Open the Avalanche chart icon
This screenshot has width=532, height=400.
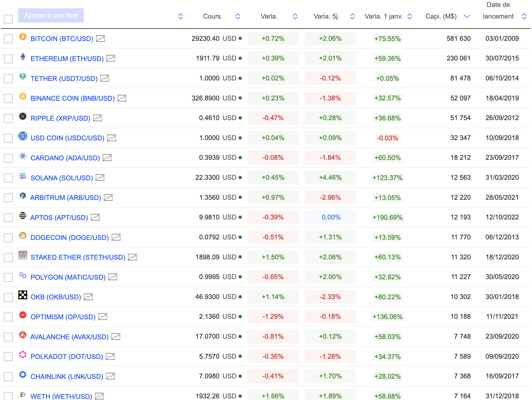click(116, 336)
